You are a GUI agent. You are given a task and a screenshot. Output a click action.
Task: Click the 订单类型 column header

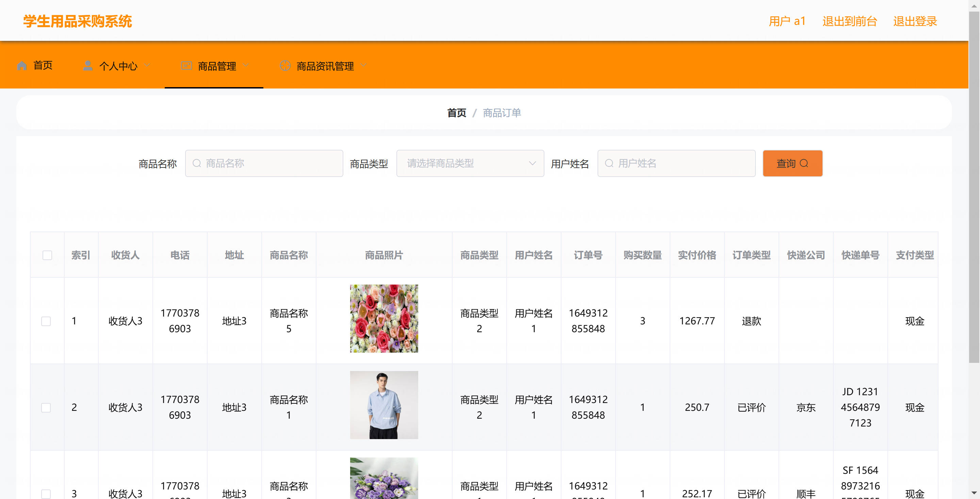751,255
